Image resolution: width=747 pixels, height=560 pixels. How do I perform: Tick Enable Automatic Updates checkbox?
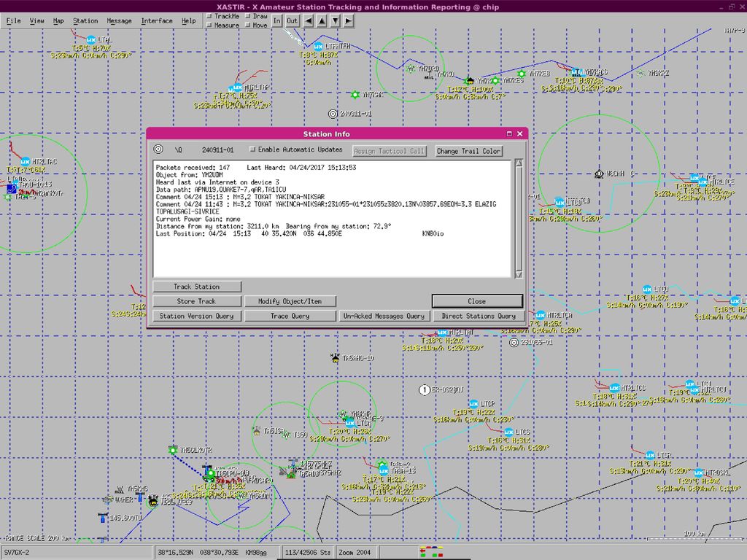(252, 149)
